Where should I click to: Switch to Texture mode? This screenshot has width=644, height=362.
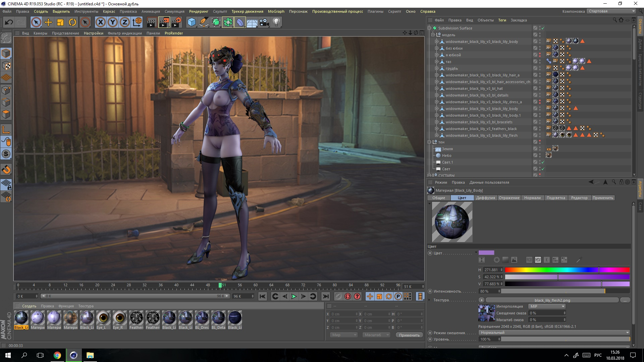[x=6, y=66]
